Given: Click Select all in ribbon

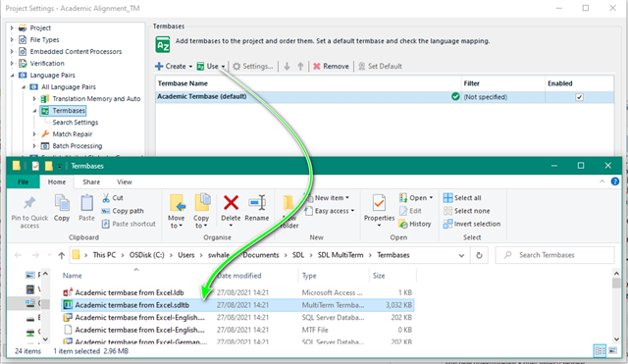Looking at the screenshot, I should [x=462, y=198].
